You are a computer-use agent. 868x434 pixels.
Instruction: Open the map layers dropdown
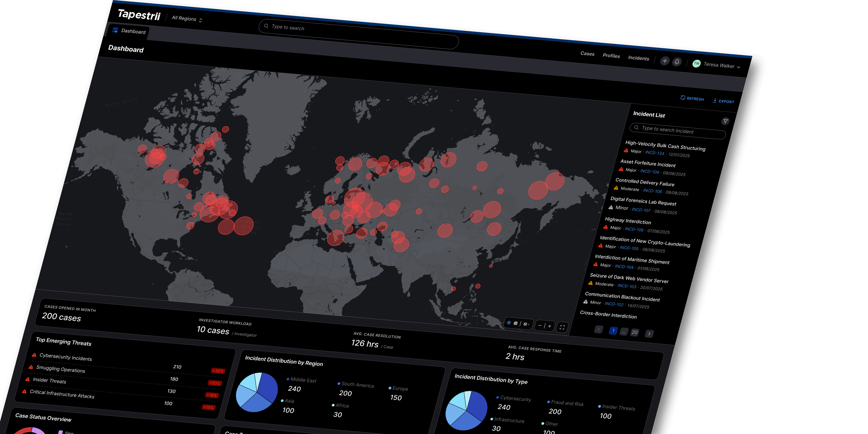tap(526, 324)
